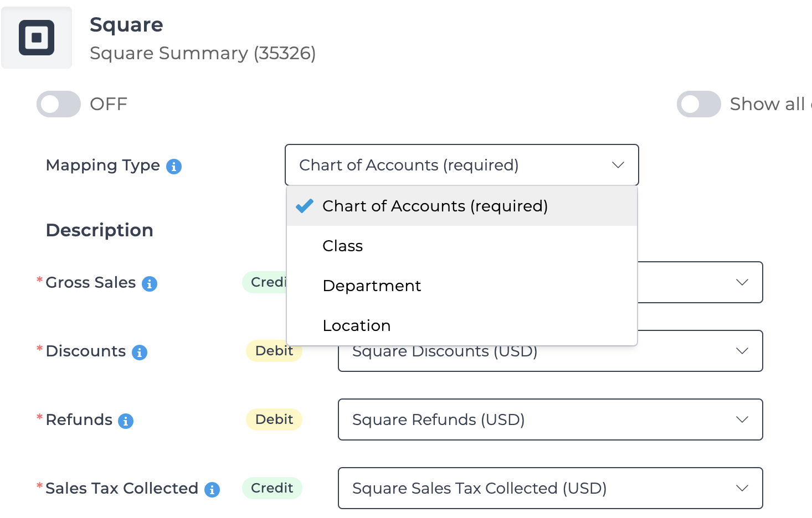Click the Description column heading
The height and width of the screenshot is (518, 812).
[100, 230]
